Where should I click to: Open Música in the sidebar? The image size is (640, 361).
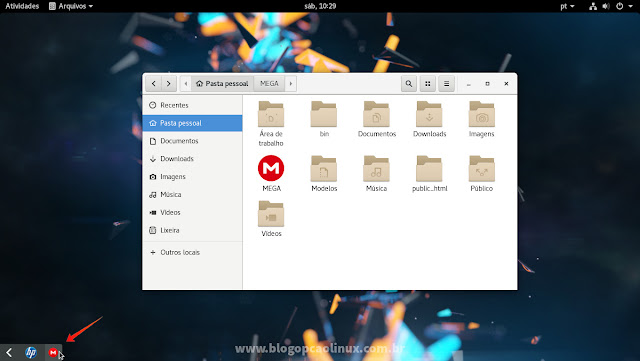pos(192,195)
